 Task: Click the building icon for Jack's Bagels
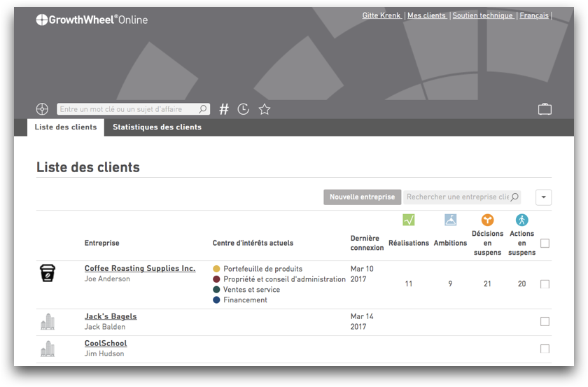[x=48, y=322]
